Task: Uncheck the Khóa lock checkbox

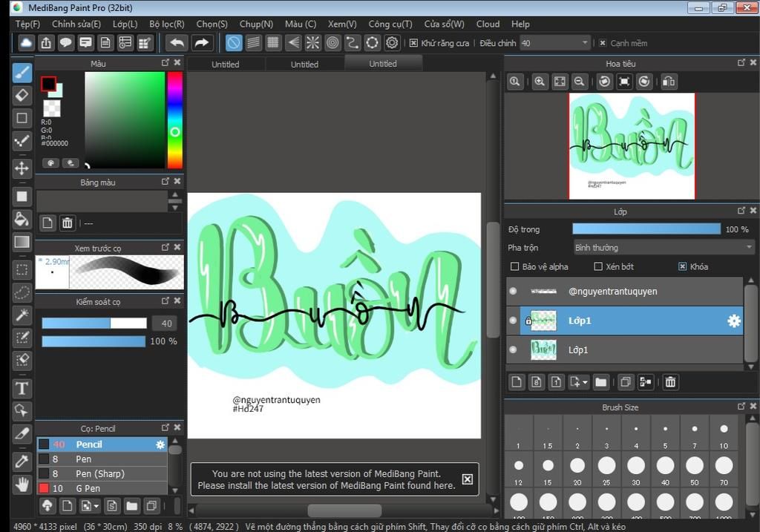Action: (683, 266)
